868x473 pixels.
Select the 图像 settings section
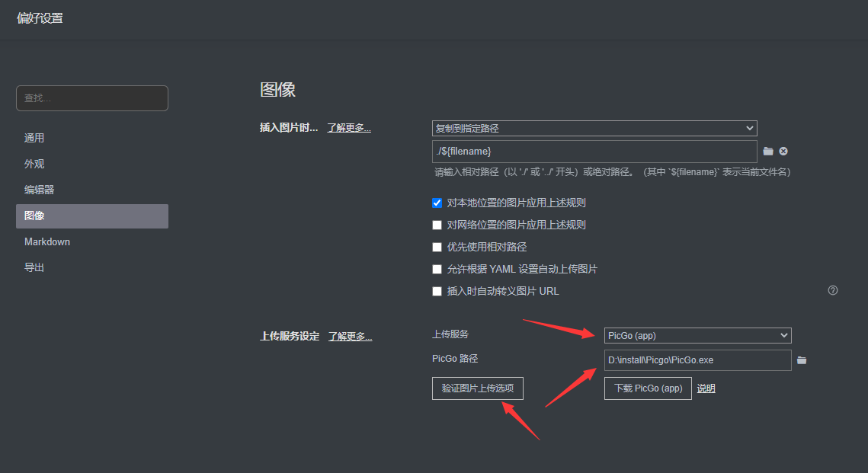click(x=92, y=216)
